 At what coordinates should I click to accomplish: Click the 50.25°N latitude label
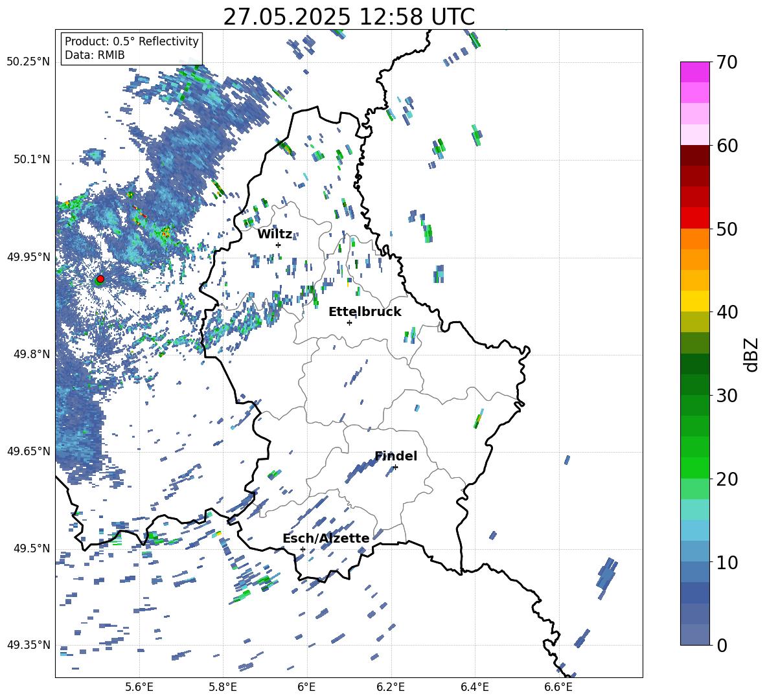coord(29,62)
